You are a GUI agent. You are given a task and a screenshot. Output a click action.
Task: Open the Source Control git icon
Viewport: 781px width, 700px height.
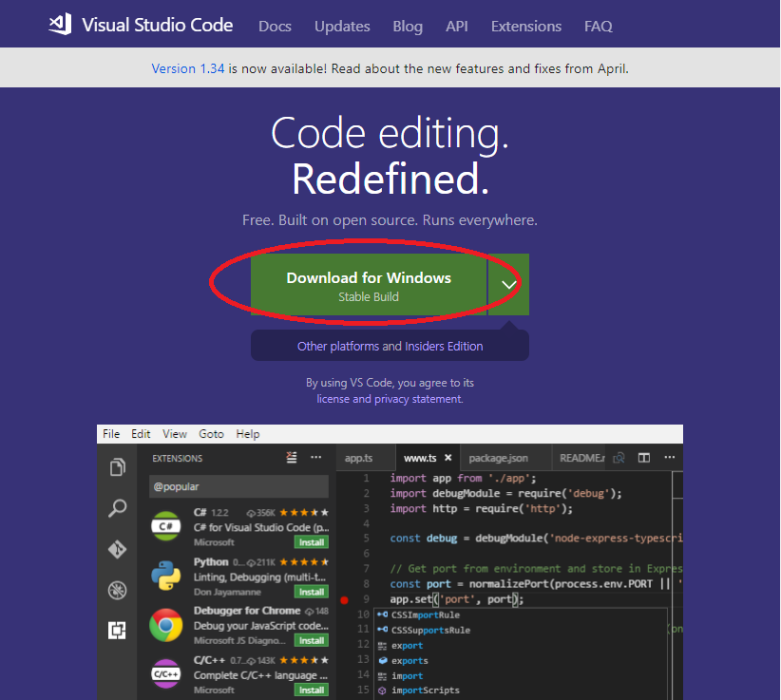pyautogui.click(x=117, y=549)
